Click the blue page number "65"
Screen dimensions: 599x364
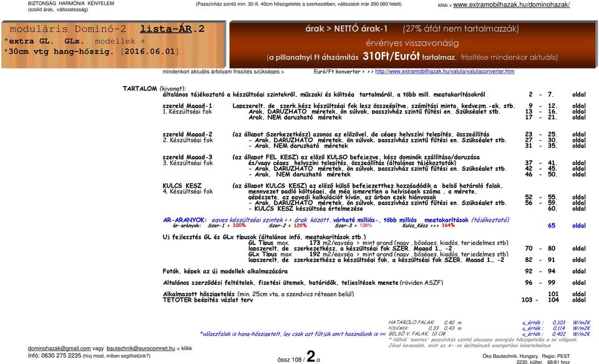click(552, 226)
